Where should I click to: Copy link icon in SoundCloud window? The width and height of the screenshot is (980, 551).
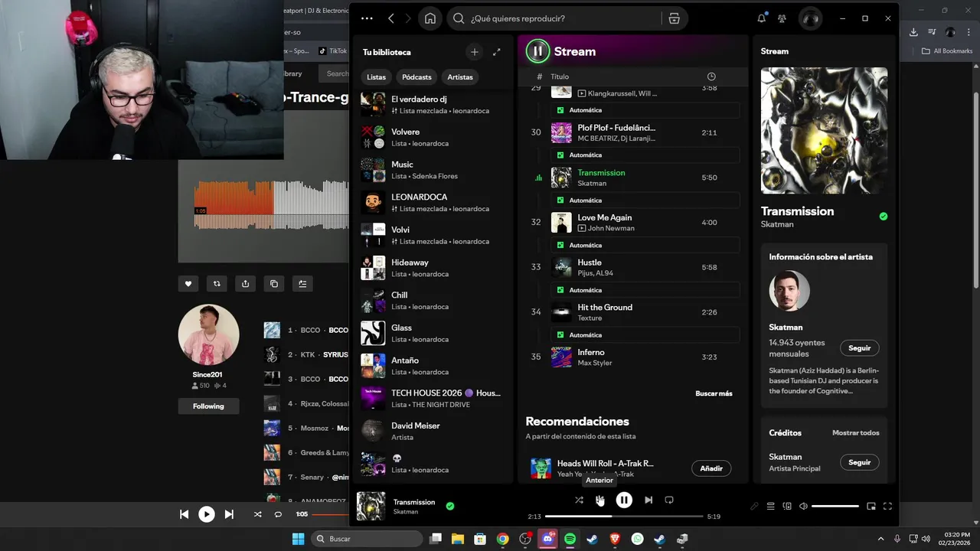pos(274,283)
